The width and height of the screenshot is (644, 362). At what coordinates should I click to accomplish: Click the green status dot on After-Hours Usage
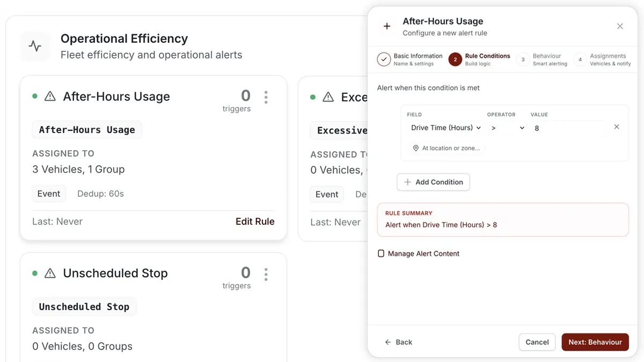coord(35,97)
